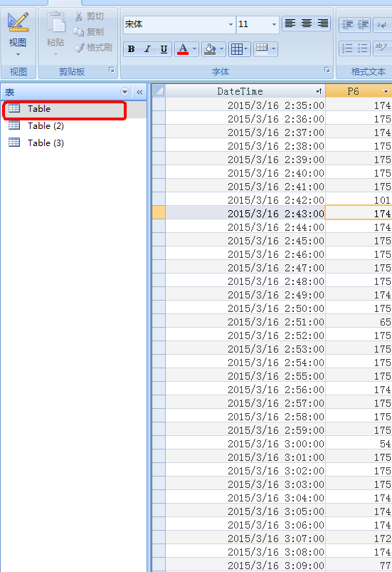Open the font size dropdown
This screenshot has height=572, width=392.
258,24
